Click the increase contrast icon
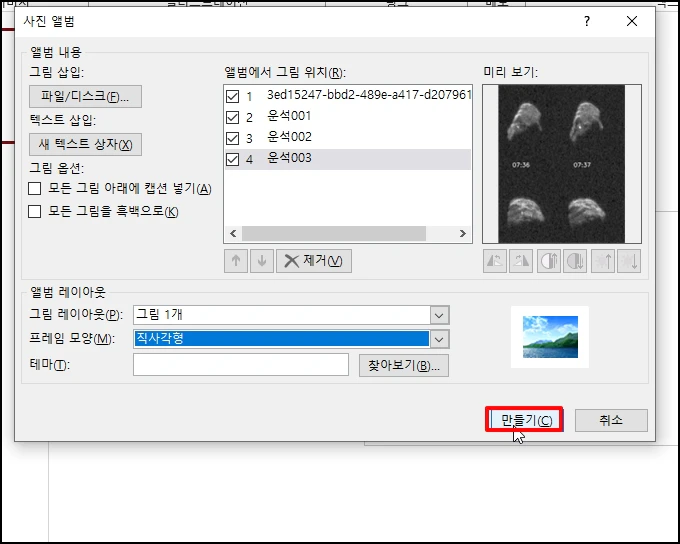Screen dimensions: 680x544 tap(549, 261)
